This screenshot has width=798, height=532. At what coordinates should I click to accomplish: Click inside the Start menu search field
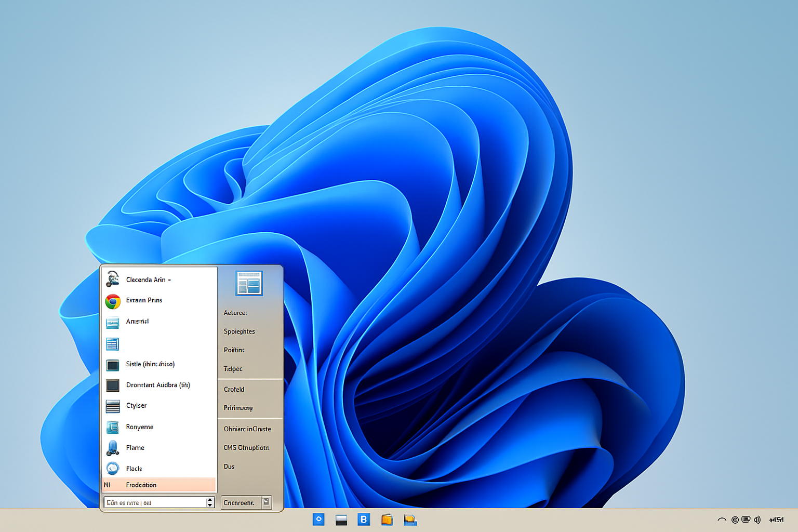tap(153, 502)
